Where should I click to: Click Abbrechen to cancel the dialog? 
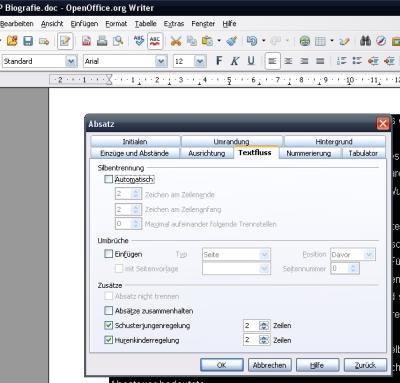(270, 365)
